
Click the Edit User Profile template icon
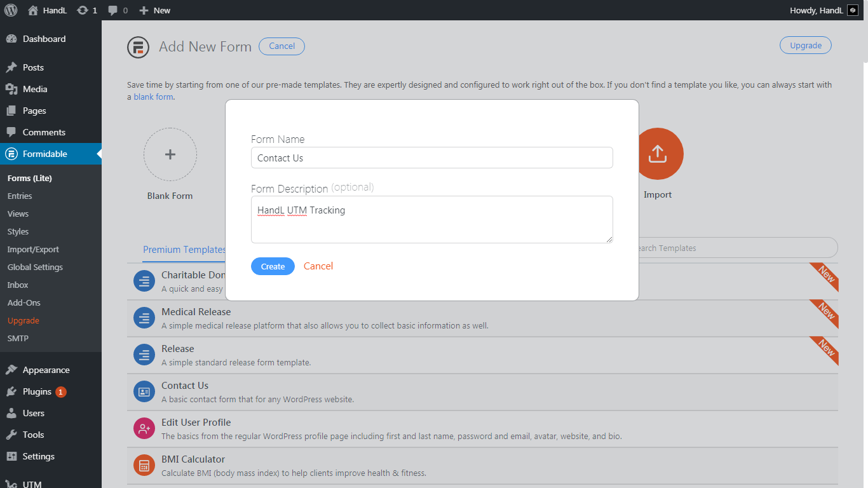[x=144, y=429]
